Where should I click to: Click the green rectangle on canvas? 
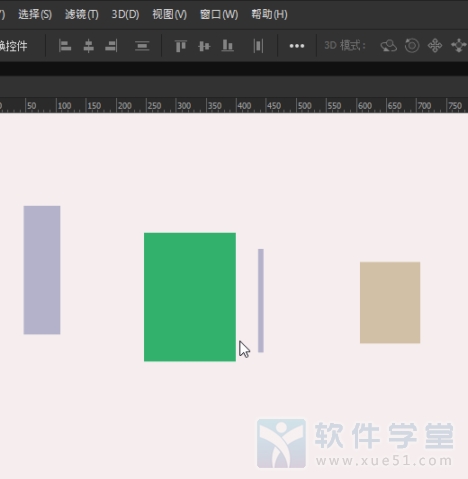(190, 297)
